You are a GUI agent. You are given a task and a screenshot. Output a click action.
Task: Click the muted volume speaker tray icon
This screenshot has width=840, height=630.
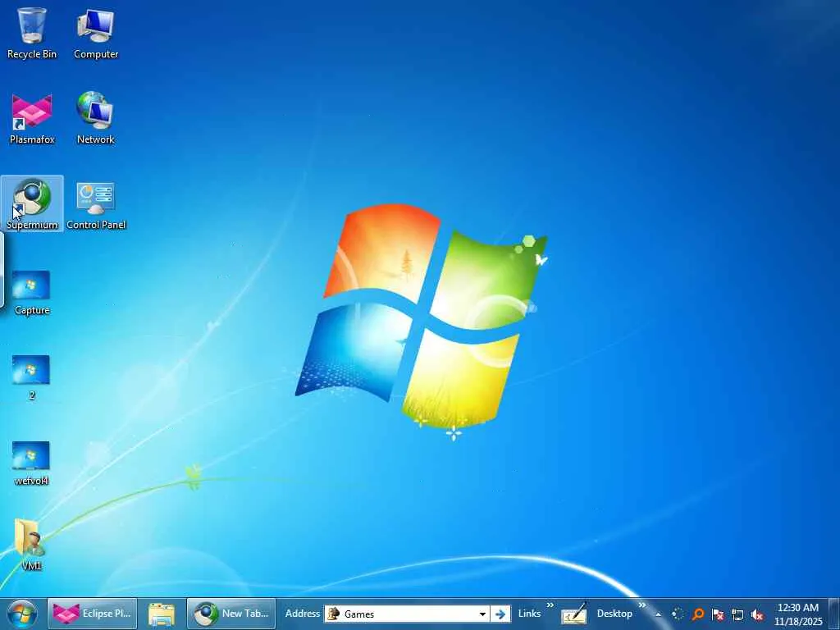click(x=757, y=614)
